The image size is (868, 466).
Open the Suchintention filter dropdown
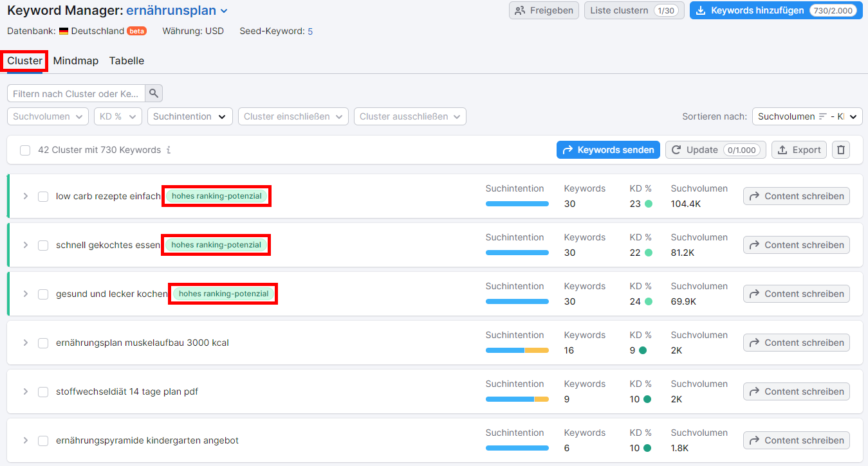[x=190, y=116]
